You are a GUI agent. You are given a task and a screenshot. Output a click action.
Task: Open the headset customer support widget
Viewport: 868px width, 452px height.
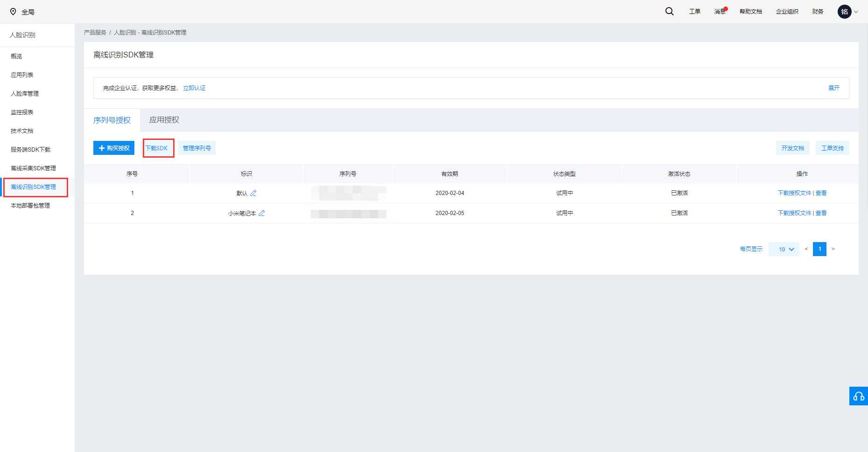coord(859,396)
